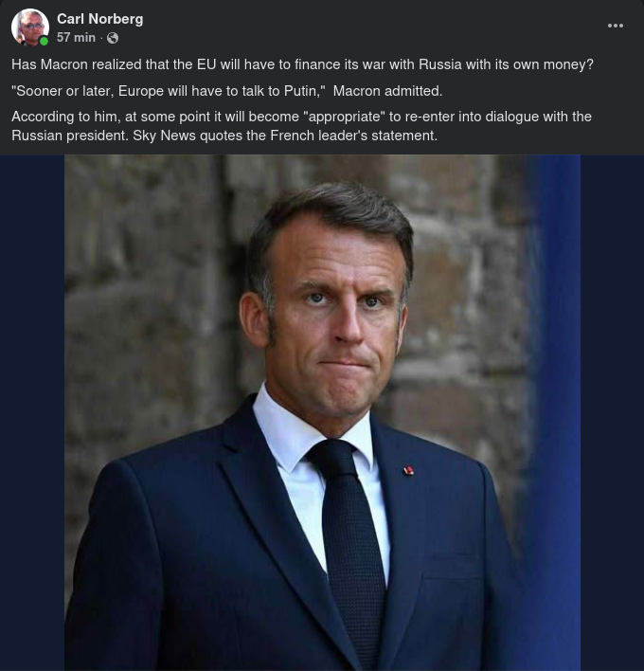Open the three-dot post options menu
The height and width of the screenshot is (671, 644).
616,26
